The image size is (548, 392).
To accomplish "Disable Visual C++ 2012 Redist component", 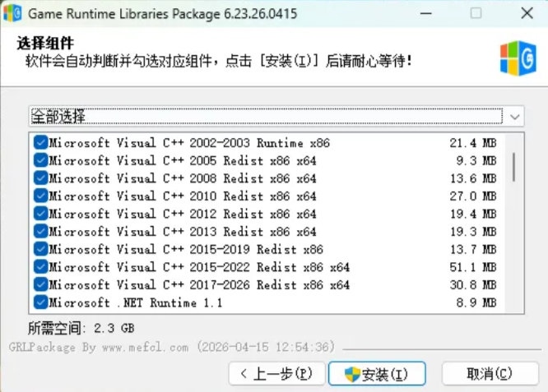I will pos(41,214).
